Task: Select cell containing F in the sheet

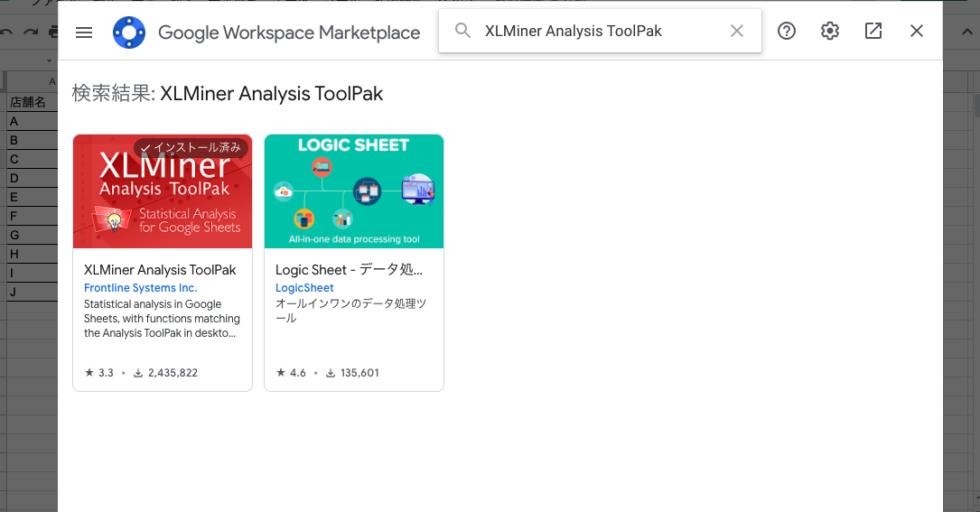Action: click(x=32, y=216)
